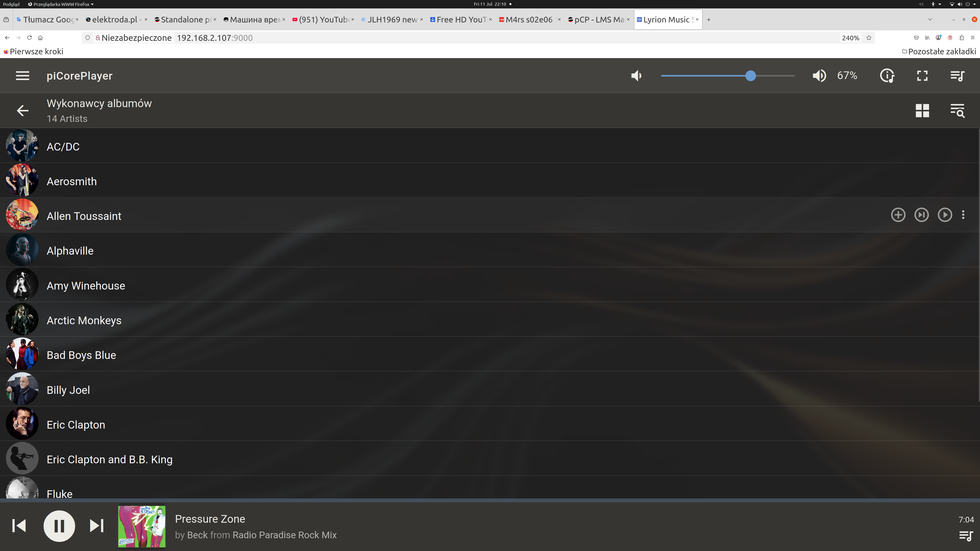Click Podgląd activities button
980x551 pixels.
pos(11,4)
